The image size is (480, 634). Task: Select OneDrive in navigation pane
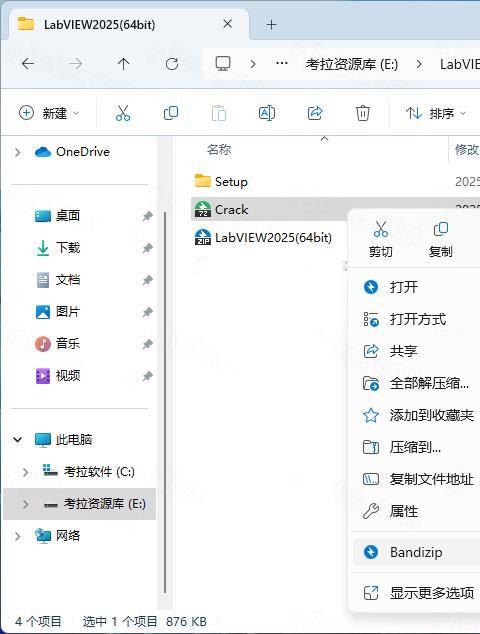click(x=72, y=152)
